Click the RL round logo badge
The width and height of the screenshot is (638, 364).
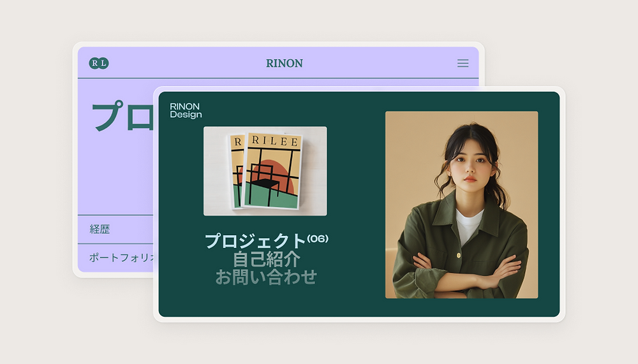pyautogui.click(x=99, y=63)
